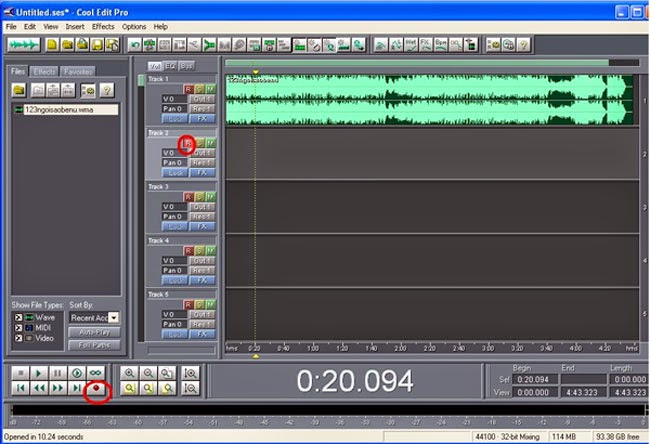Switch to the Favorites tab
This screenshot has height=444, width=650.
coord(77,72)
